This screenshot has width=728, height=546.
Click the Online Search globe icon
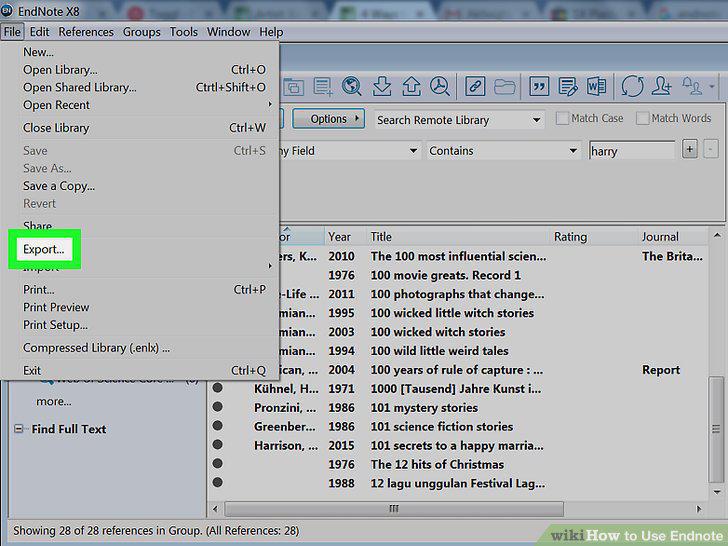(351, 86)
